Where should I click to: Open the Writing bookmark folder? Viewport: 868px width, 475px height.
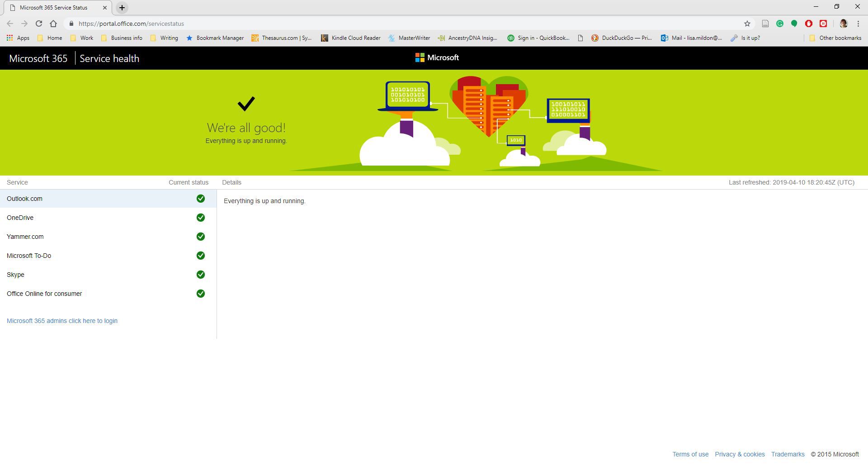(164, 38)
